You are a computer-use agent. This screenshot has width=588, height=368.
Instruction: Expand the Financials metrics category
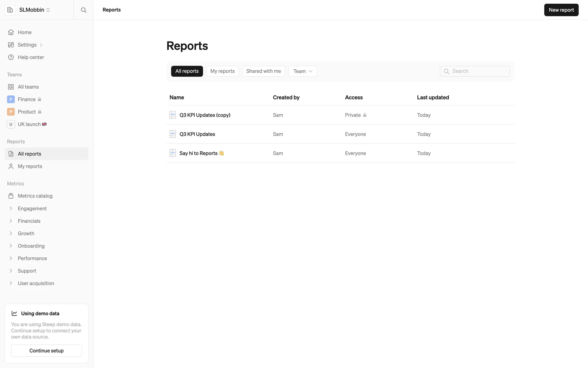click(11, 221)
